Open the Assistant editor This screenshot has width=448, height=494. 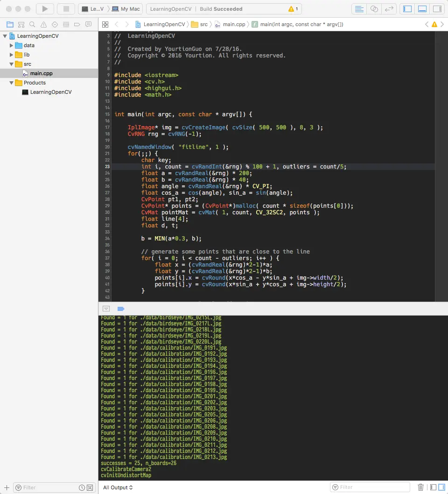point(374,8)
